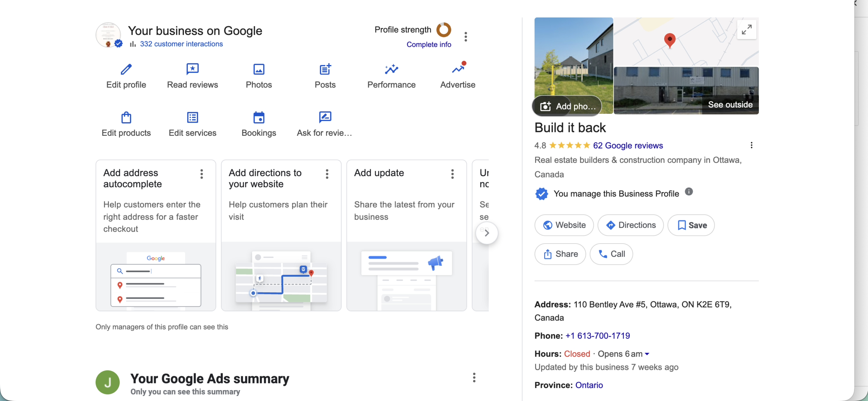Click the Complete info link
Image resolution: width=868 pixels, height=401 pixels.
(429, 44)
